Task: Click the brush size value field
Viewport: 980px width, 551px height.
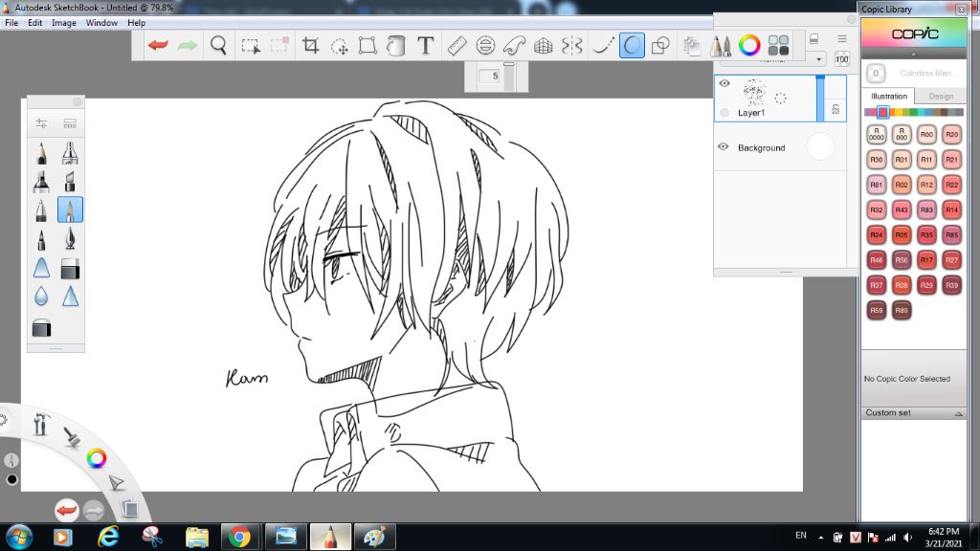Action: [490, 76]
